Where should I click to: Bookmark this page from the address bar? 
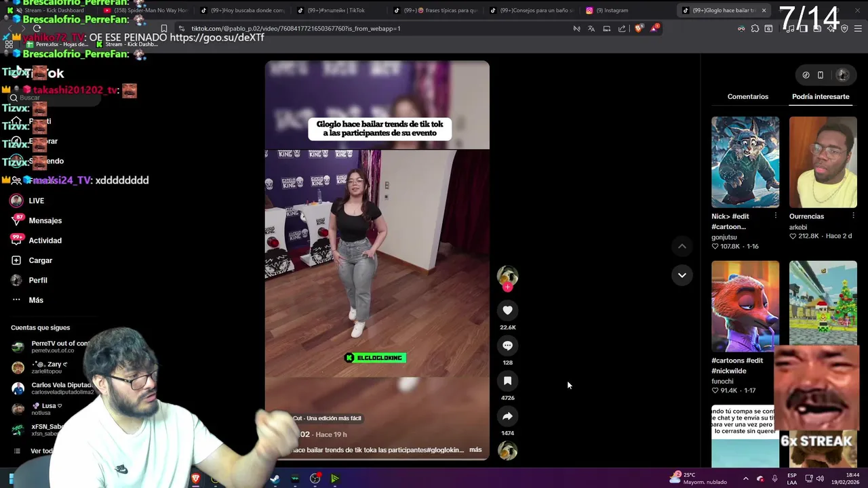click(163, 28)
